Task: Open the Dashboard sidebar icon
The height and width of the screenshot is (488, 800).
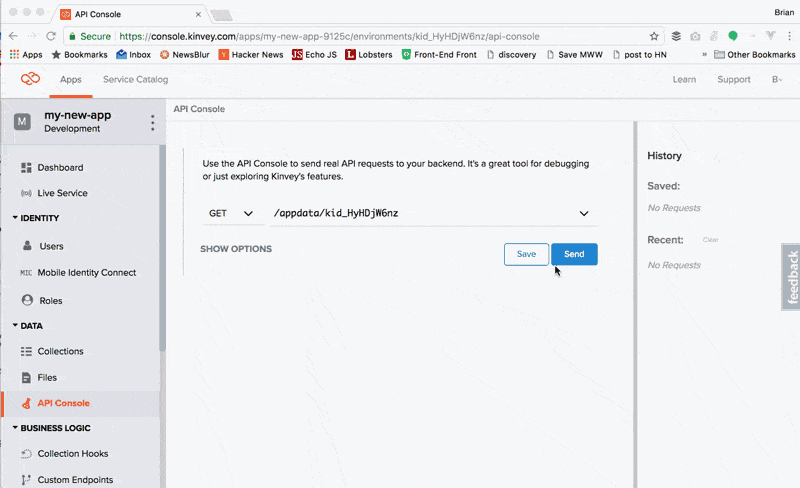Action: point(27,168)
